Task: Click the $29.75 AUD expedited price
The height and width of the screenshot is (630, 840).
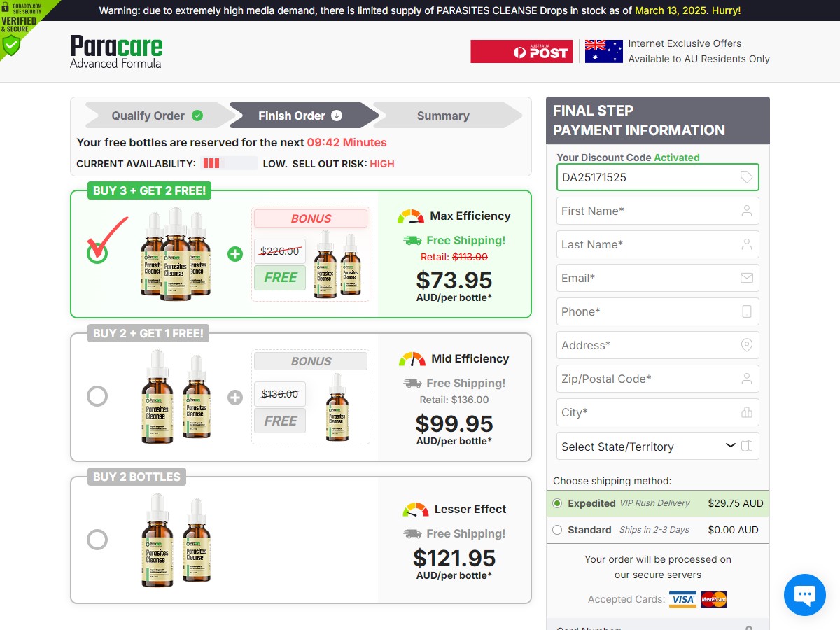Action: (736, 503)
